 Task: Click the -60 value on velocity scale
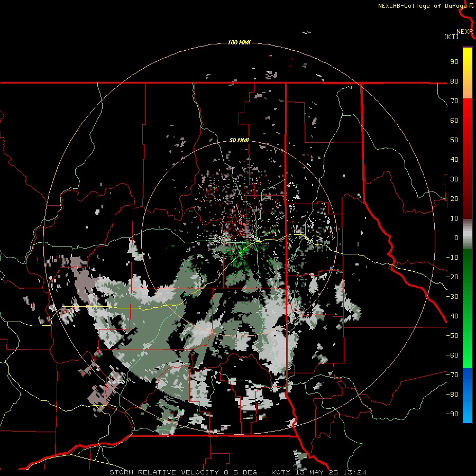(452, 355)
